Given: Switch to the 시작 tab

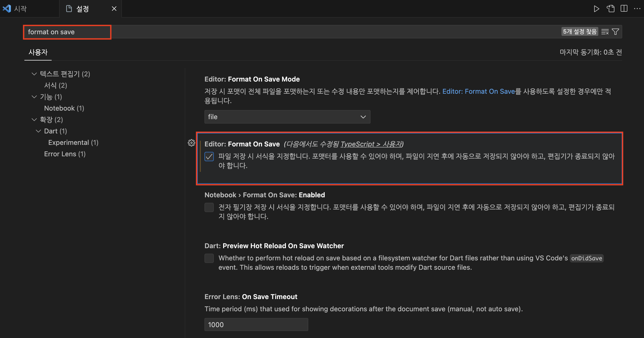Looking at the screenshot, I should pyautogui.click(x=21, y=9).
